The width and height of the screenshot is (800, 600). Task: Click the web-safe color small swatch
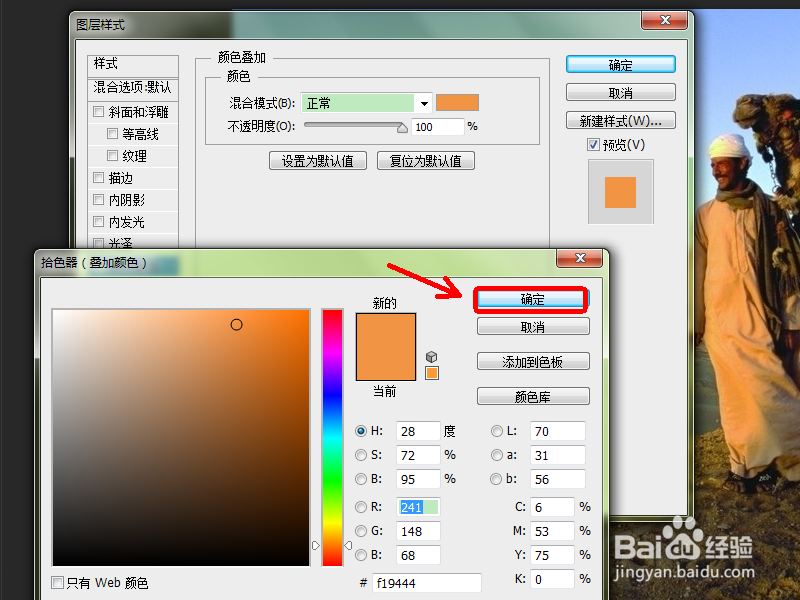point(432,373)
